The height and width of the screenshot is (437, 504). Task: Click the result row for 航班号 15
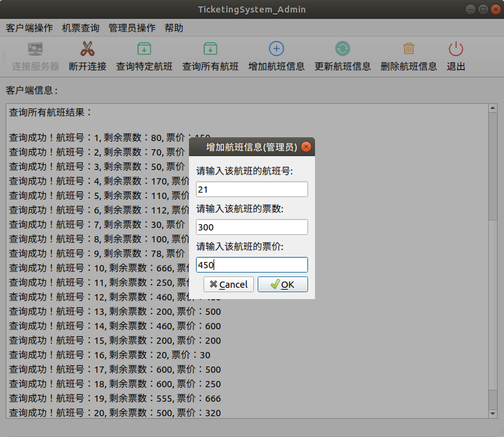115,340
